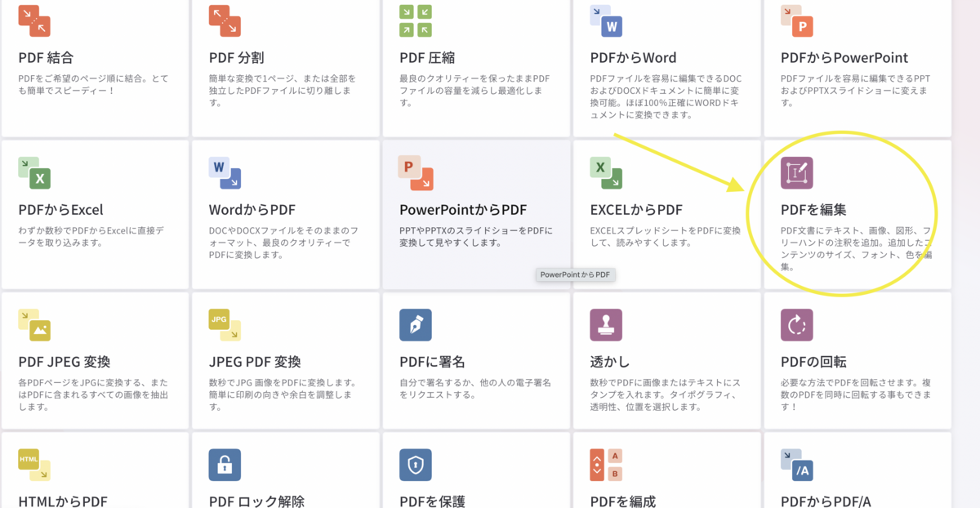
Task: Click the 'PowerPoint から PDF' tooltip
Action: [x=576, y=274]
